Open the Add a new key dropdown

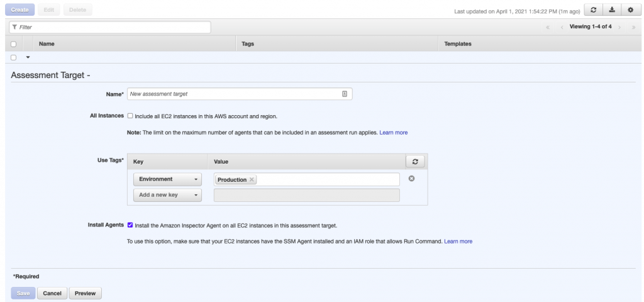tap(167, 195)
